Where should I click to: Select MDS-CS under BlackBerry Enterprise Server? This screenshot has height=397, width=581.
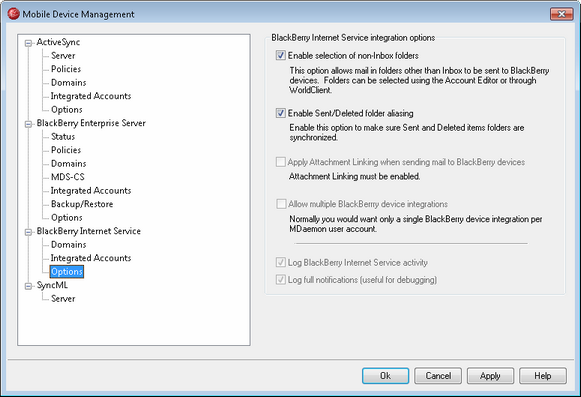(68, 177)
